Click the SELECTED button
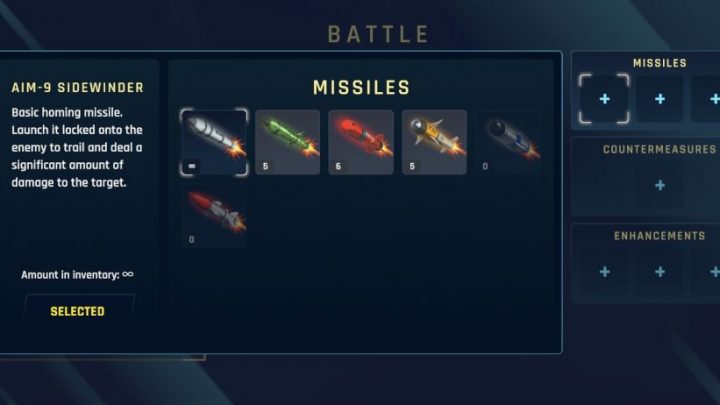720x405 pixels. tap(78, 311)
